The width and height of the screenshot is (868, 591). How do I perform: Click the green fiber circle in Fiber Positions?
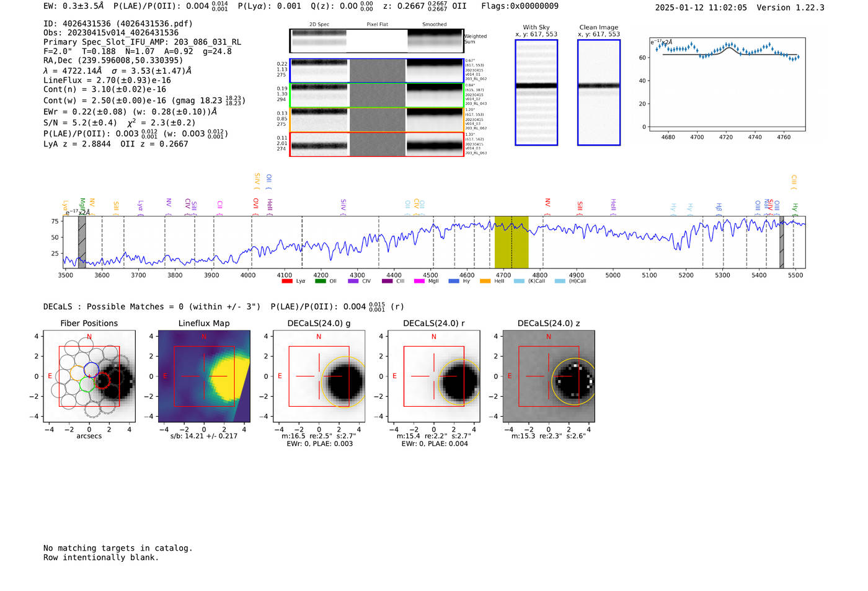coord(87,384)
